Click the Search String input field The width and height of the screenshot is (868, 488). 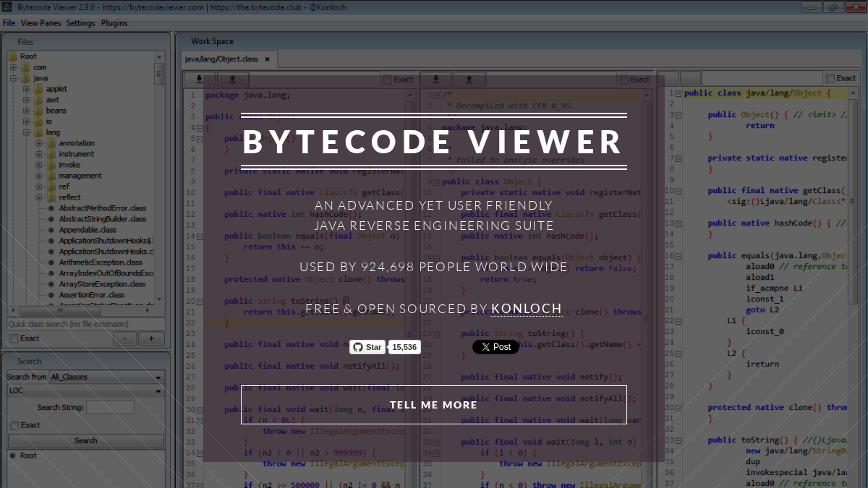[x=110, y=408]
